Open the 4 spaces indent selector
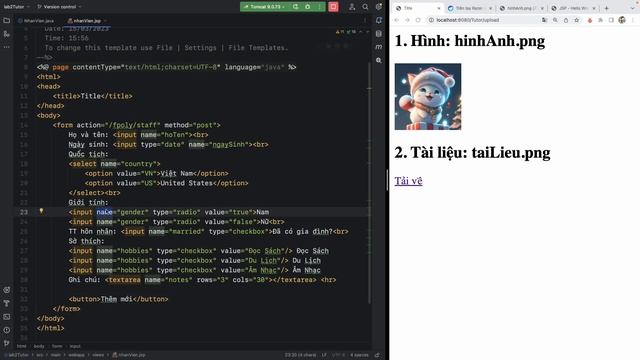 point(359,355)
